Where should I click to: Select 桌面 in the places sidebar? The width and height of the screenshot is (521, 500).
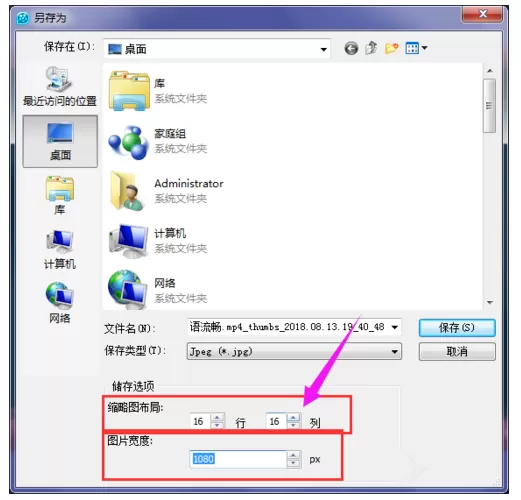point(60,141)
